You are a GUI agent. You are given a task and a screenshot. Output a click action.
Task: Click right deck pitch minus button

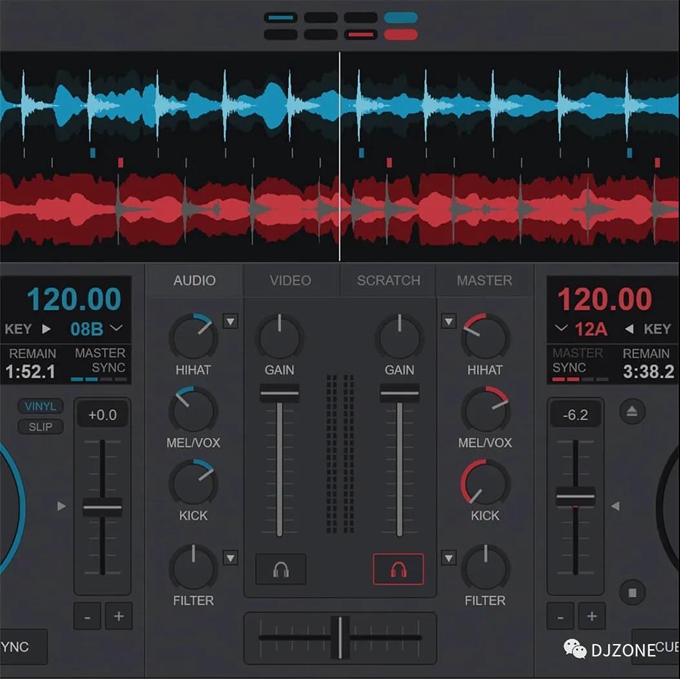(560, 616)
